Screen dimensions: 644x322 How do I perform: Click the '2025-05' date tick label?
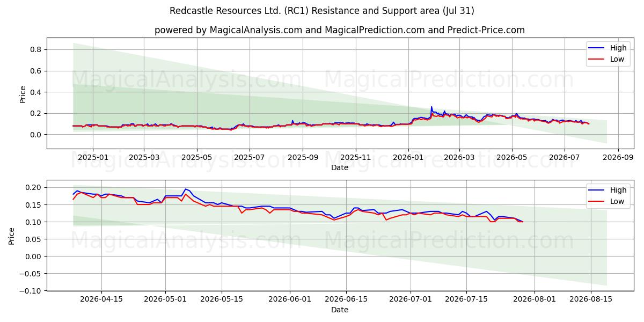coord(196,157)
